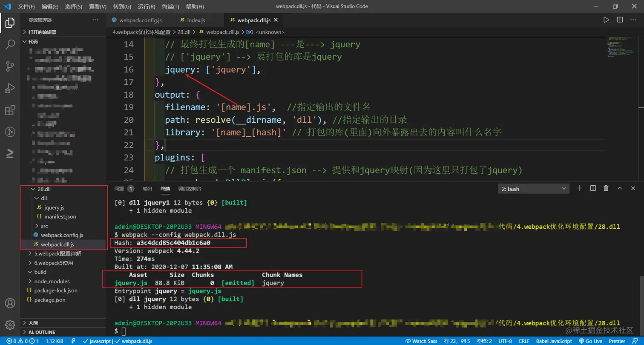644x345 pixels.
Task: Expand the AL OUTLINE section
Action: click(63, 332)
